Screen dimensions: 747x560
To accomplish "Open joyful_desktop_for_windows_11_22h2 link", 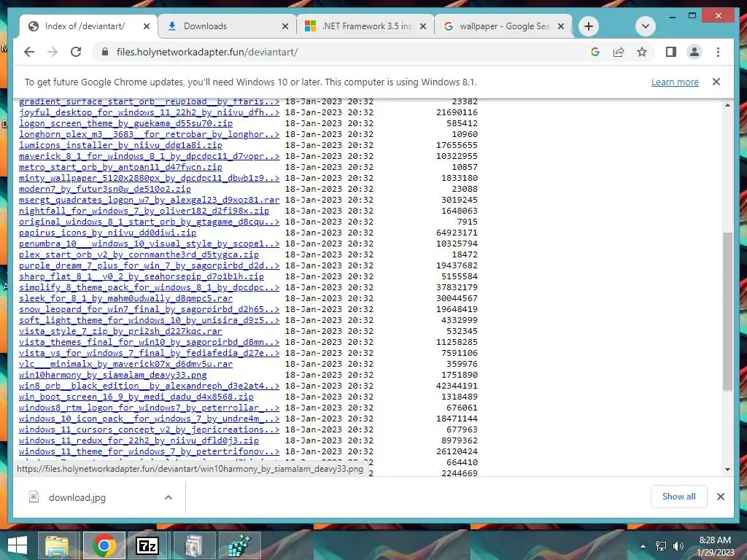I will (x=149, y=112).
